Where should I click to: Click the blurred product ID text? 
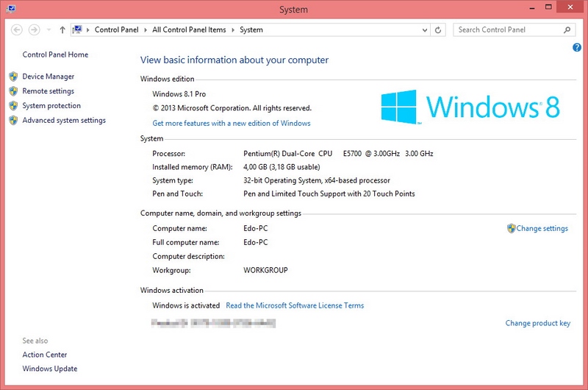(213, 323)
